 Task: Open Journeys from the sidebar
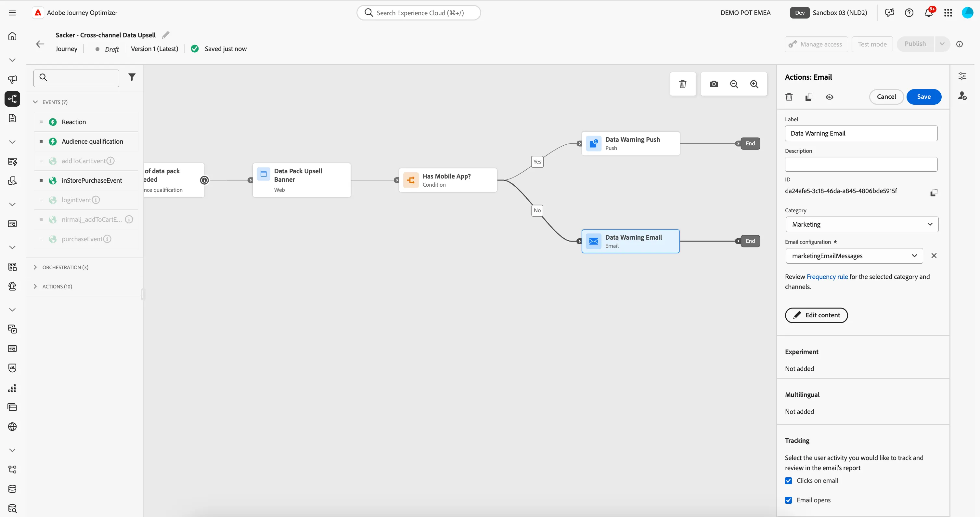point(12,99)
